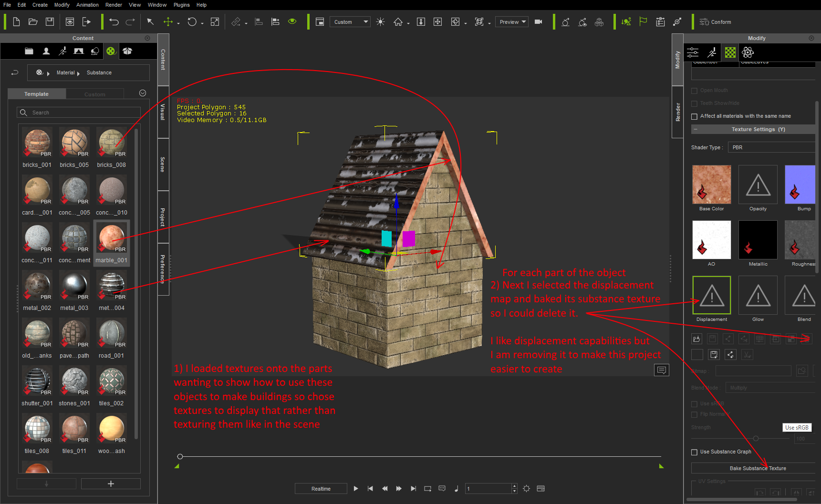Click Bake Substance Texture button
821x504 pixels.
point(754,468)
